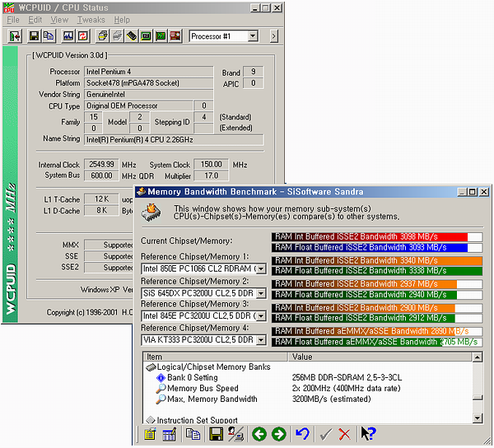The image size is (494, 448).
Task: Click the scrollbar thumb in Sandra list
Action: point(478,397)
